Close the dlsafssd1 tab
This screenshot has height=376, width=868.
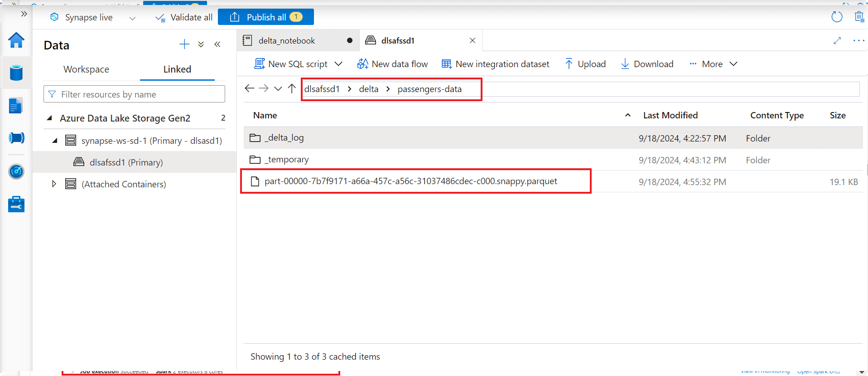(473, 40)
